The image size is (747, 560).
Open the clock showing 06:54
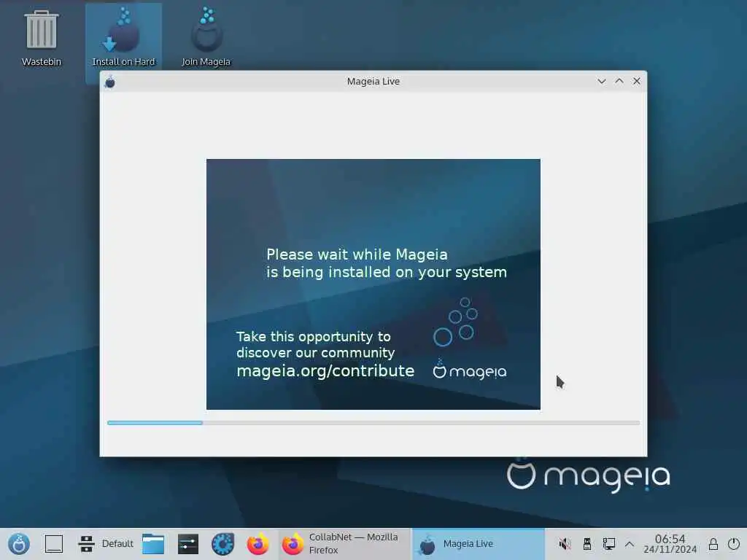click(x=670, y=544)
